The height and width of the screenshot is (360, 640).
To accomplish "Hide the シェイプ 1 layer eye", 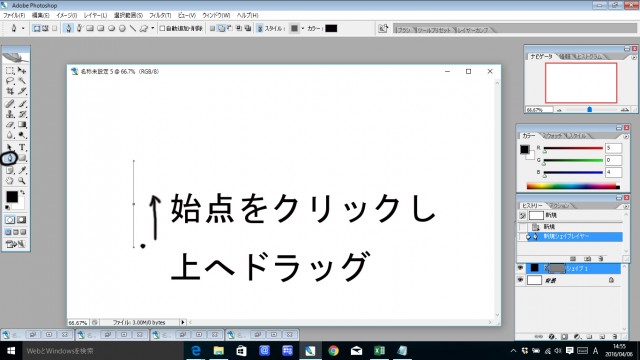I will [520, 268].
